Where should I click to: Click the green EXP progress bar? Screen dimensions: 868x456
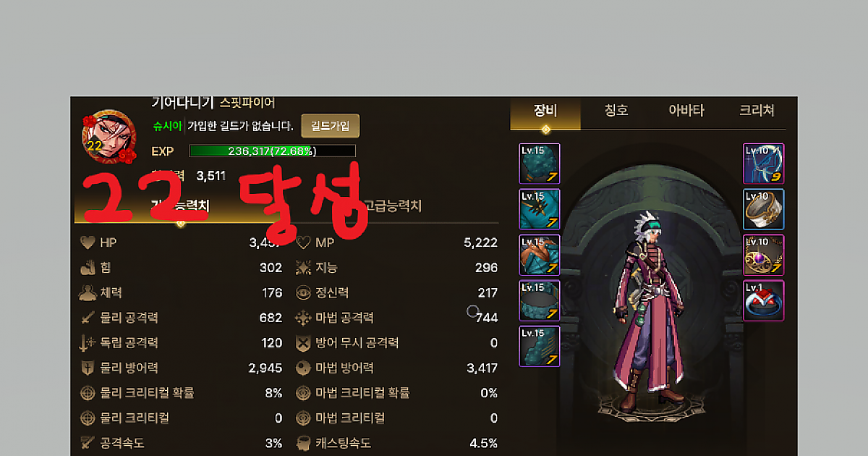272,151
